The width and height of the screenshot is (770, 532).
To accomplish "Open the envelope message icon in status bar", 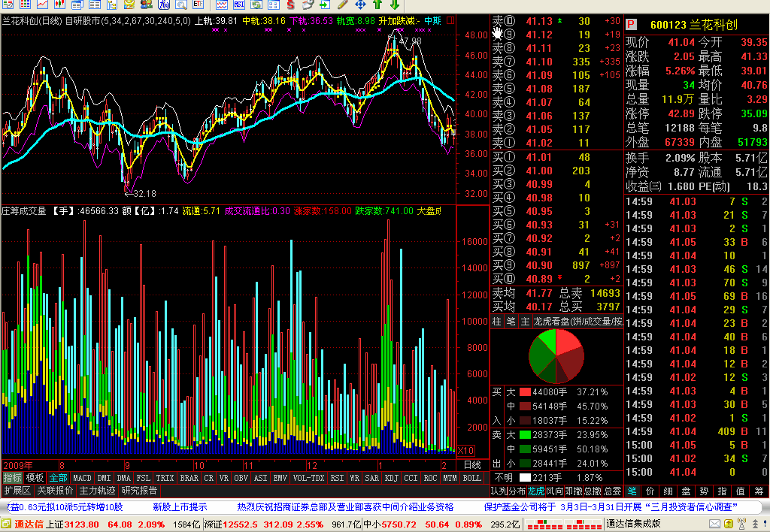I will click(x=715, y=524).
